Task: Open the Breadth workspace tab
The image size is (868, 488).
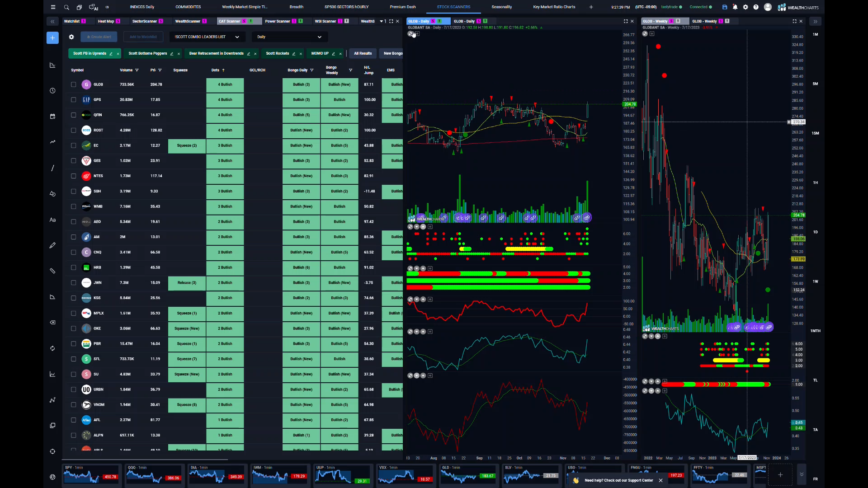Action: coord(297,7)
